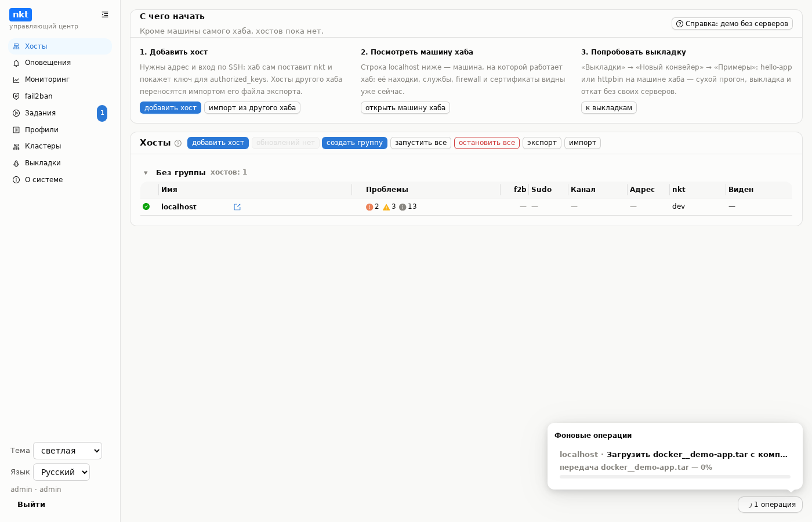Viewport: 812px width, 522px height.
Task: Click the orange critical problems indicator showing 2
Action: click(x=372, y=206)
